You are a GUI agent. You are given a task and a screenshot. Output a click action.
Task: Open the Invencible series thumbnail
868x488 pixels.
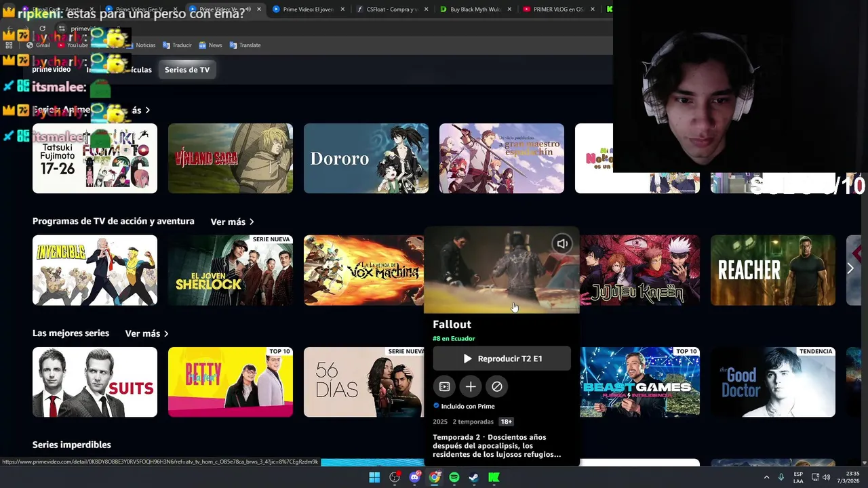tap(95, 270)
